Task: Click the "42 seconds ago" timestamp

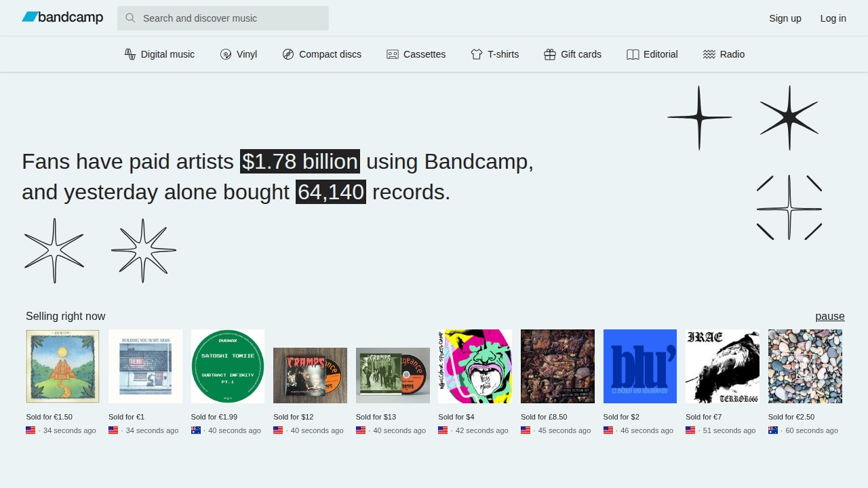Action: click(x=482, y=430)
